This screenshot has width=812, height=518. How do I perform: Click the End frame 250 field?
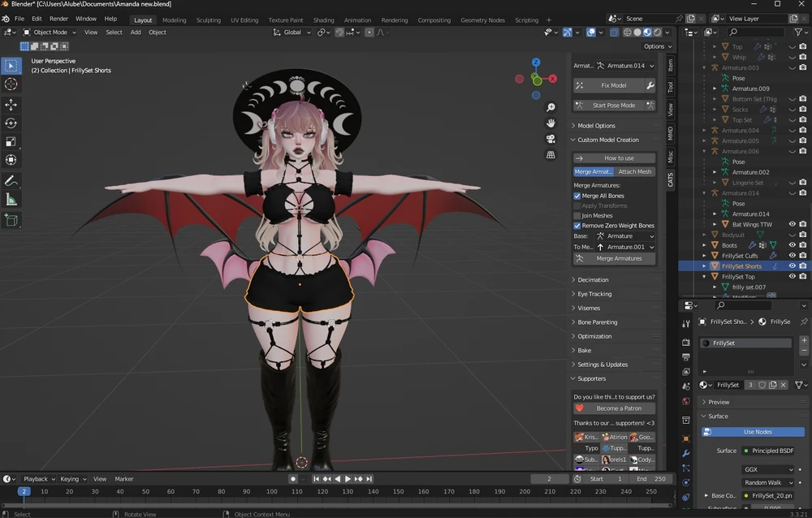[651, 479]
